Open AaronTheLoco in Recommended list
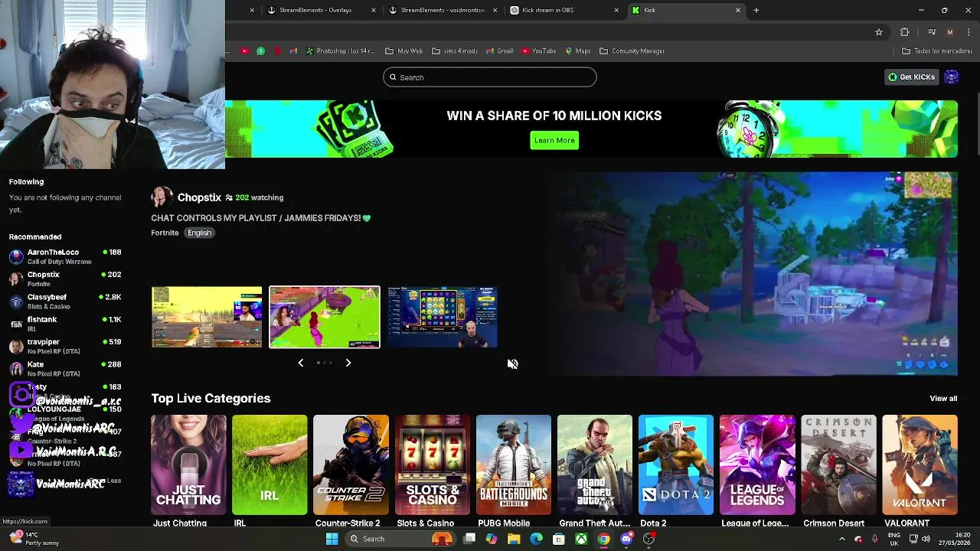The image size is (980, 551). [65, 256]
